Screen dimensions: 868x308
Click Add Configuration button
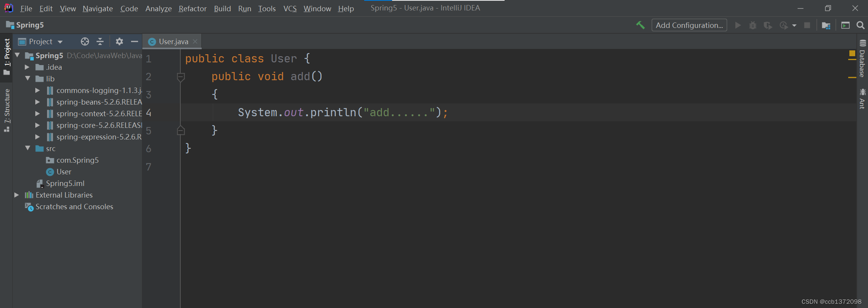pos(689,25)
